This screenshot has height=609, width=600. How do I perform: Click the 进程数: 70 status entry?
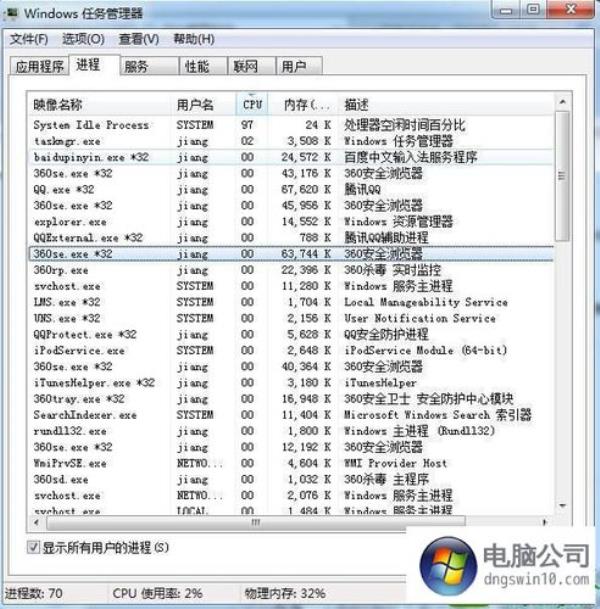pyautogui.click(x=33, y=593)
